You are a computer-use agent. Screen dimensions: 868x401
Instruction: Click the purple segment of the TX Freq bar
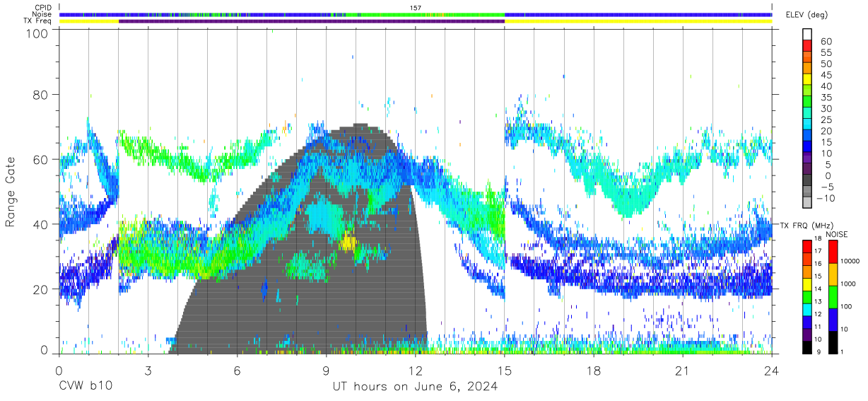[x=312, y=21]
